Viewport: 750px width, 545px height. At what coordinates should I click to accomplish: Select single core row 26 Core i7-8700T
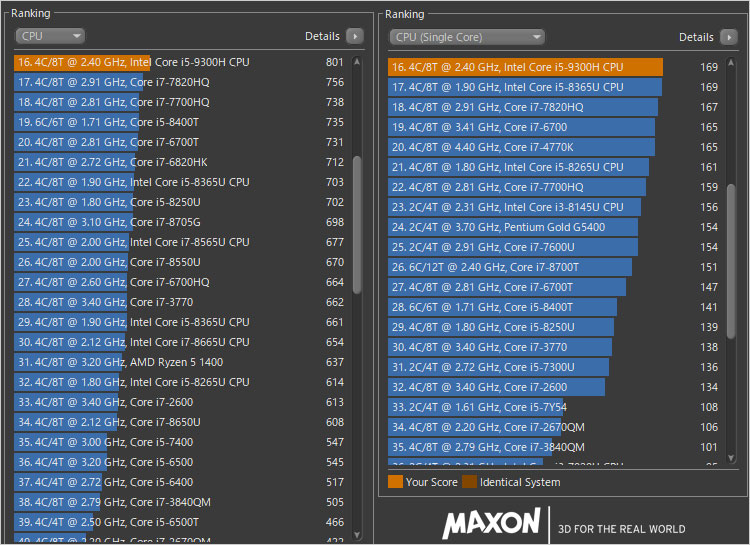554,267
